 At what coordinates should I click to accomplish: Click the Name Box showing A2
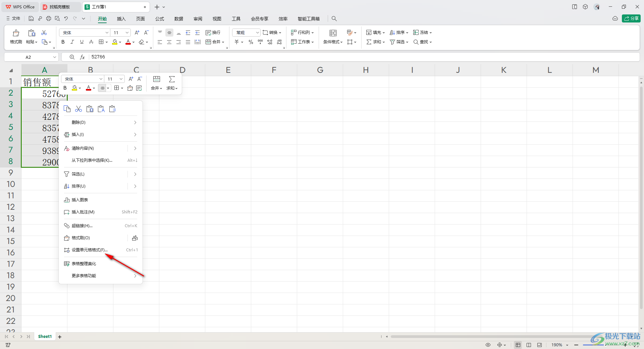[31, 57]
